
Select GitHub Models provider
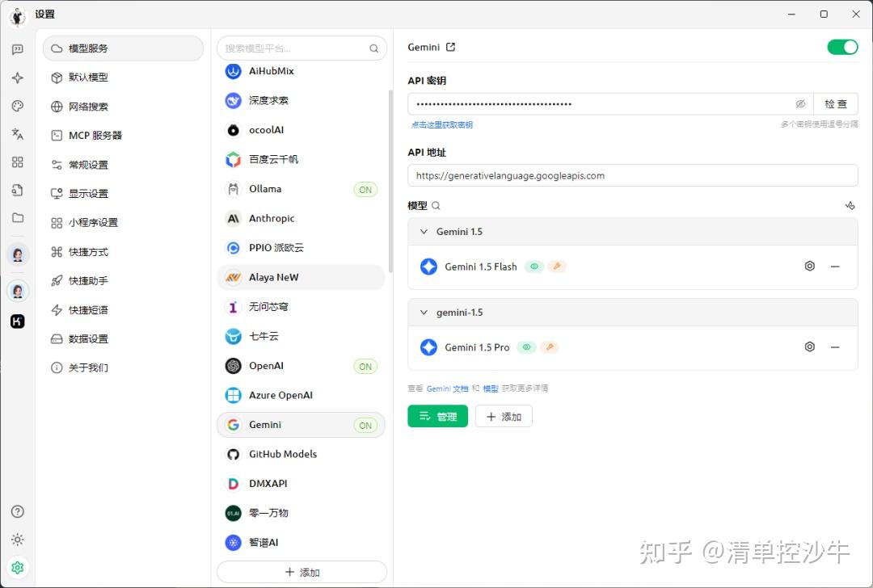point(301,455)
